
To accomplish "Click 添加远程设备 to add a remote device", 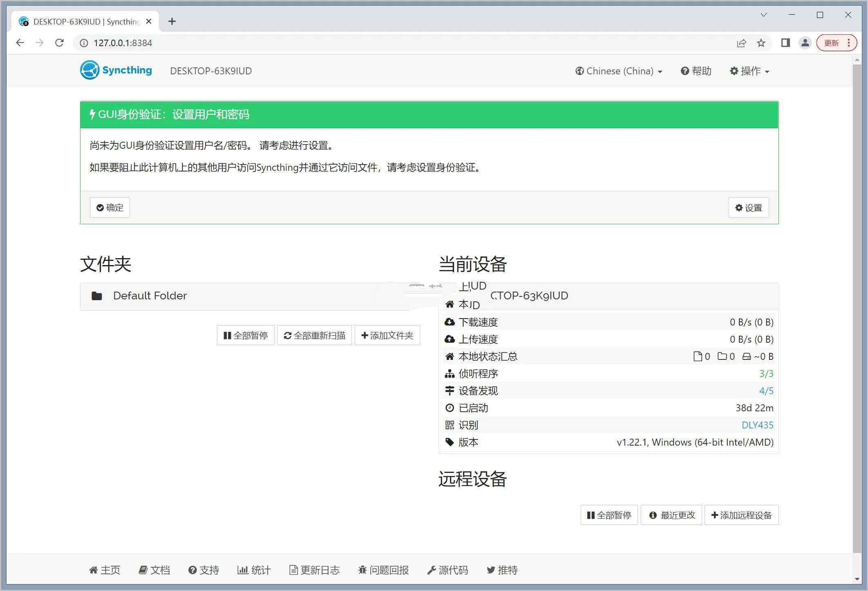I will coord(741,515).
